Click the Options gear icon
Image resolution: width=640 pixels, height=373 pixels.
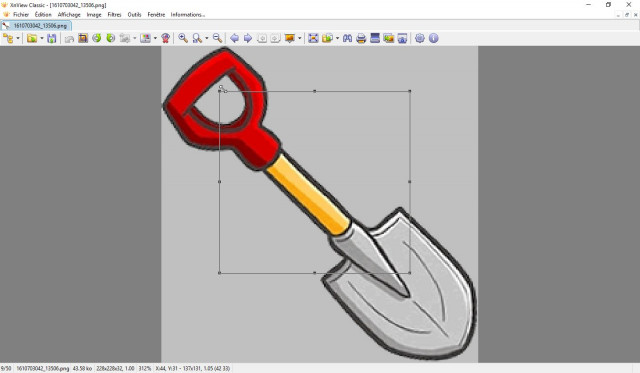click(420, 38)
